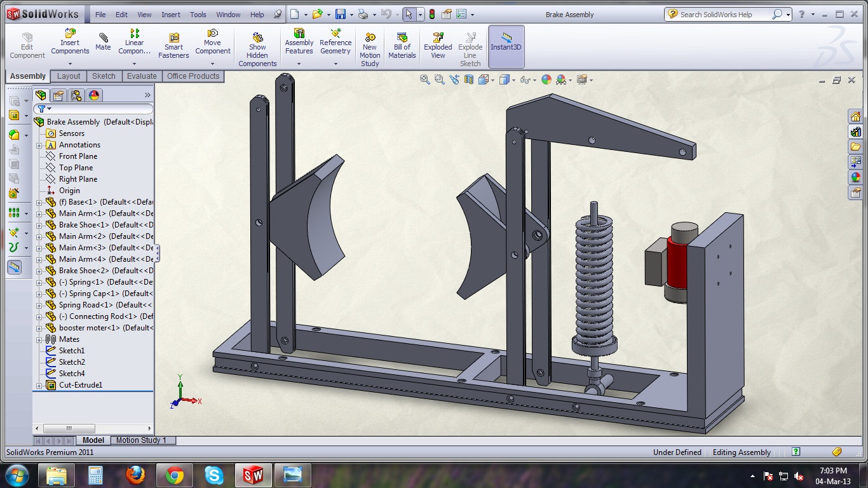Select the Front Plane item
Screen dimensions: 868x488
78,156
